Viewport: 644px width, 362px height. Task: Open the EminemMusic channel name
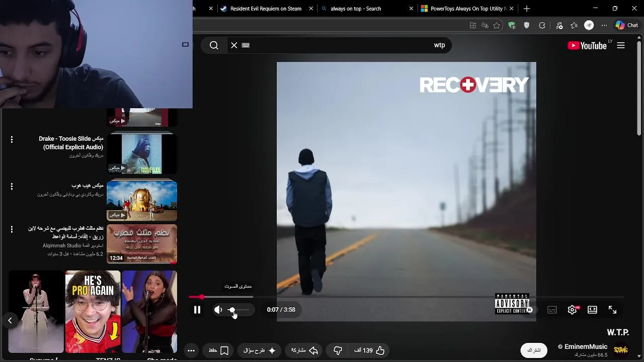coord(586,346)
